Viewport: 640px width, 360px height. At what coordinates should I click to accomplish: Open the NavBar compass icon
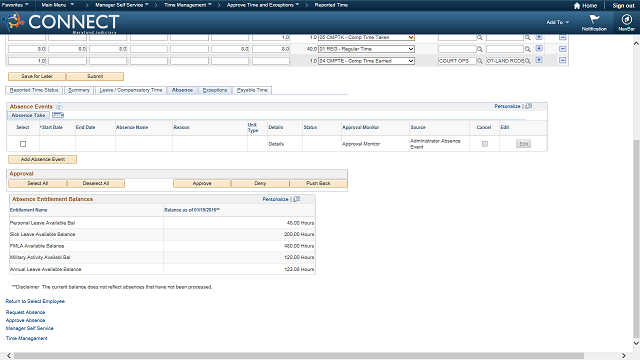click(626, 22)
